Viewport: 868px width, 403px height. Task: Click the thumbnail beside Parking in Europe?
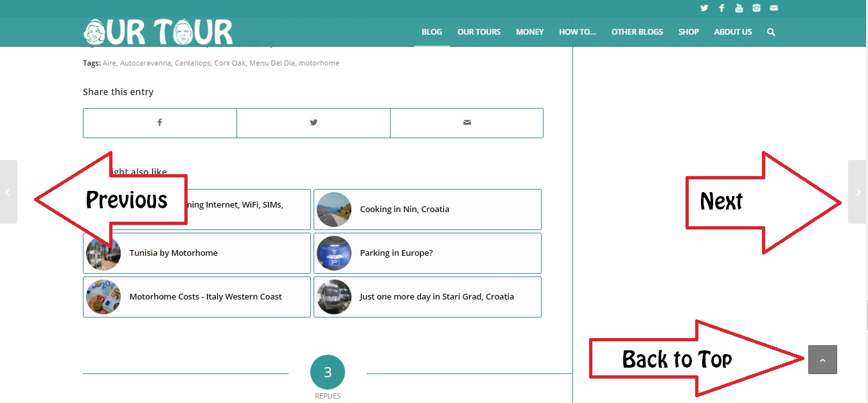click(334, 253)
